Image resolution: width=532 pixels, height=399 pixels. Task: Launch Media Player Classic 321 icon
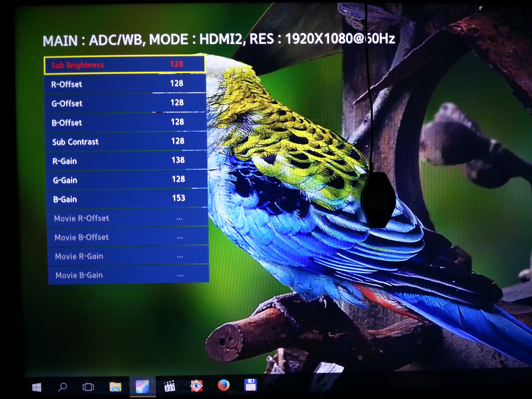point(170,386)
